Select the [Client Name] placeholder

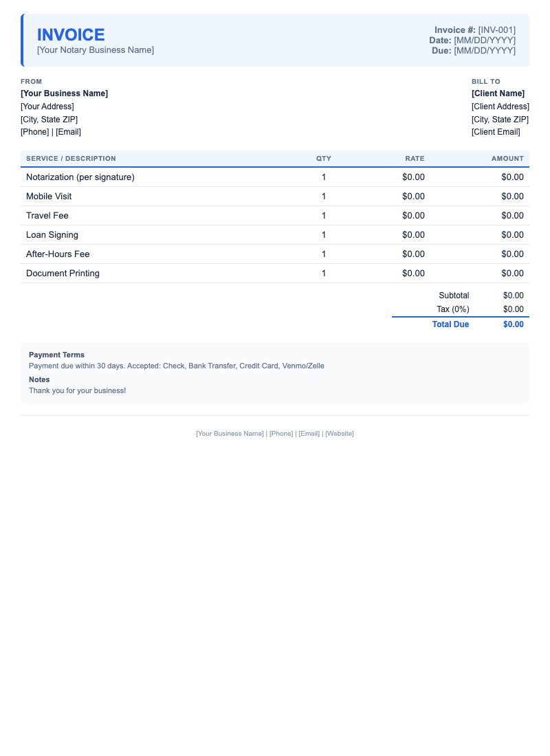pos(498,93)
